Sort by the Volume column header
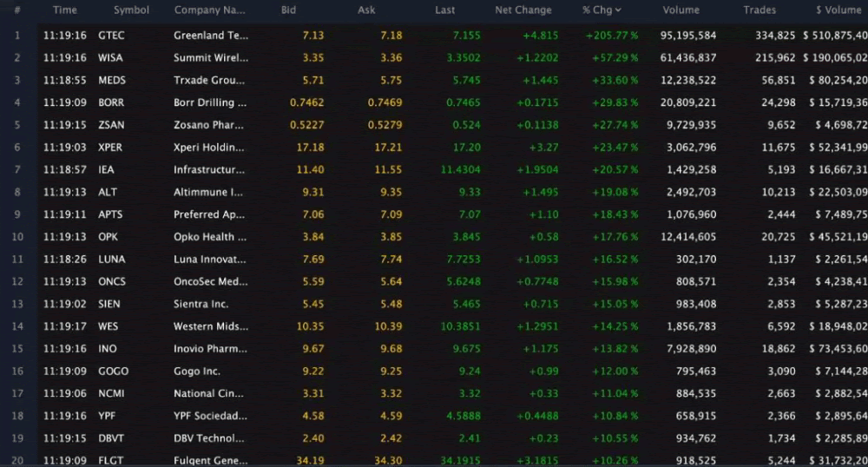 point(681,10)
